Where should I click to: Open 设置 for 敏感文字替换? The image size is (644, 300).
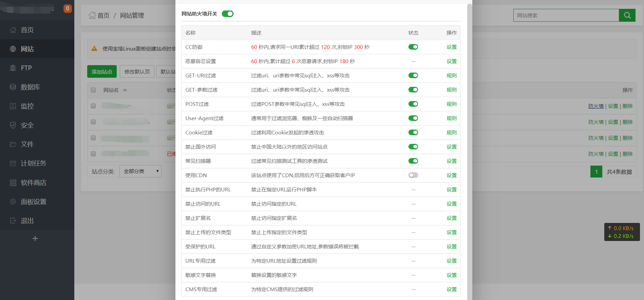(452, 275)
